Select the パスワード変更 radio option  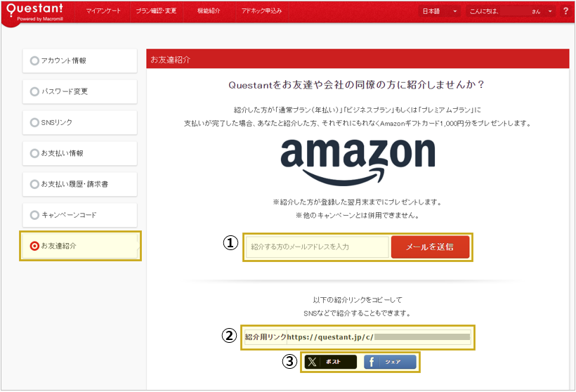35,91
